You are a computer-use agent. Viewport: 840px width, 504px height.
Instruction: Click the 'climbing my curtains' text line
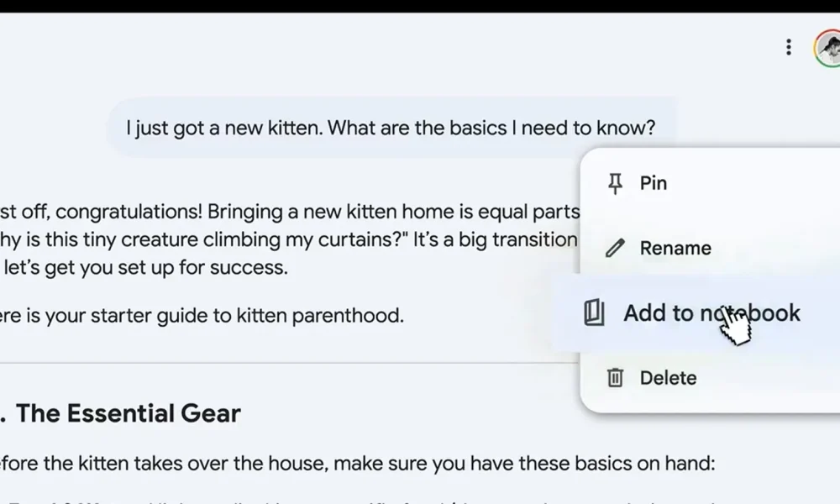290,240
